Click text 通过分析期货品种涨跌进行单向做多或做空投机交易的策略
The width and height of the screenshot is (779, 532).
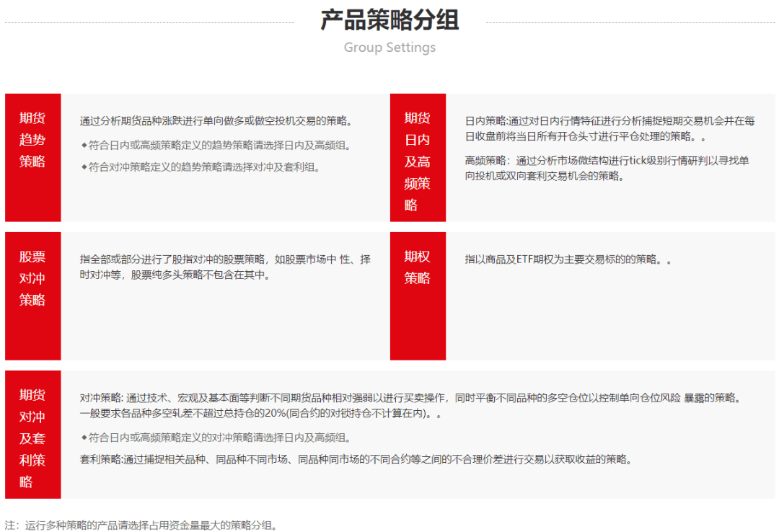[216, 120]
